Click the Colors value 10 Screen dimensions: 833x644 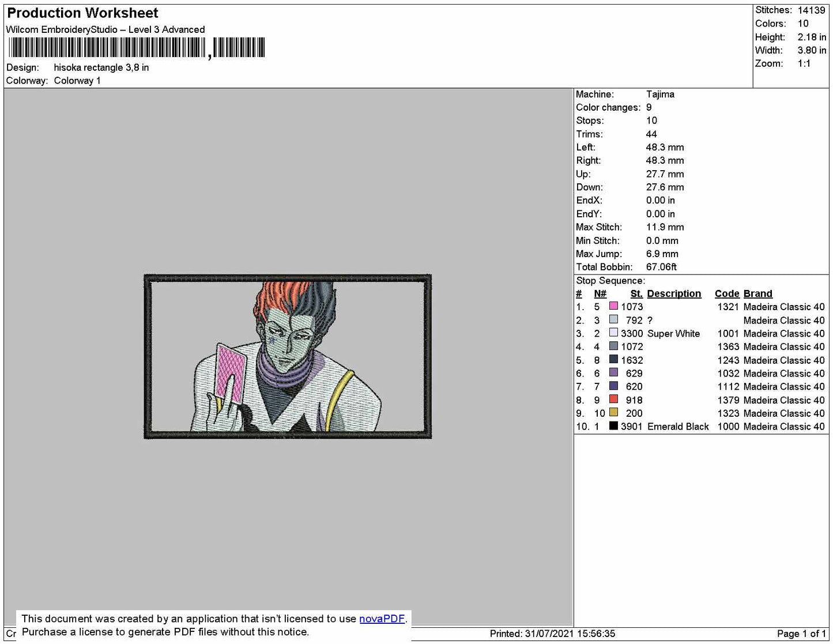click(x=803, y=24)
